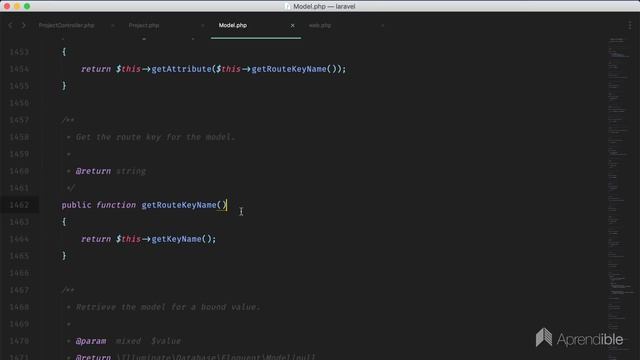Open the tab options dots menu
The width and height of the screenshot is (640, 360).
click(630, 25)
